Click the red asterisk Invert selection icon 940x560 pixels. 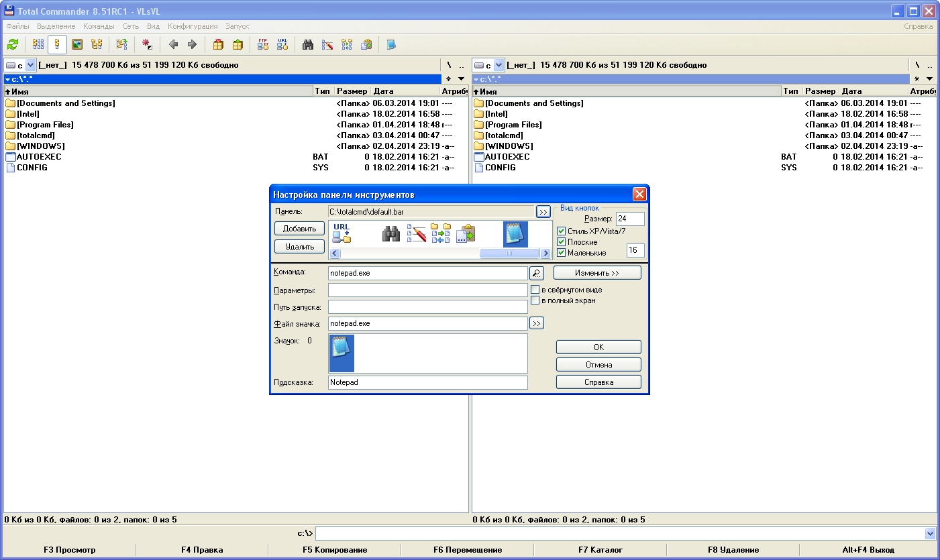click(x=147, y=45)
